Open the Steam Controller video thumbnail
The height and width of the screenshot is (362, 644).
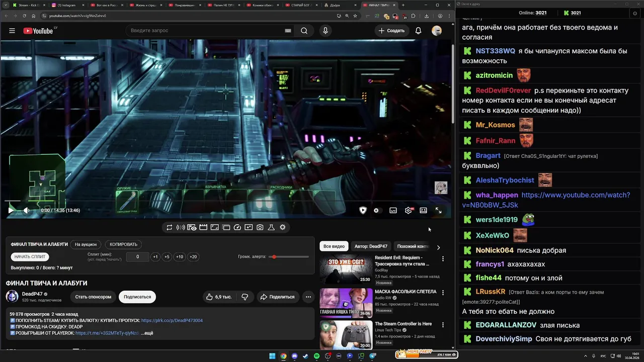[346, 335]
